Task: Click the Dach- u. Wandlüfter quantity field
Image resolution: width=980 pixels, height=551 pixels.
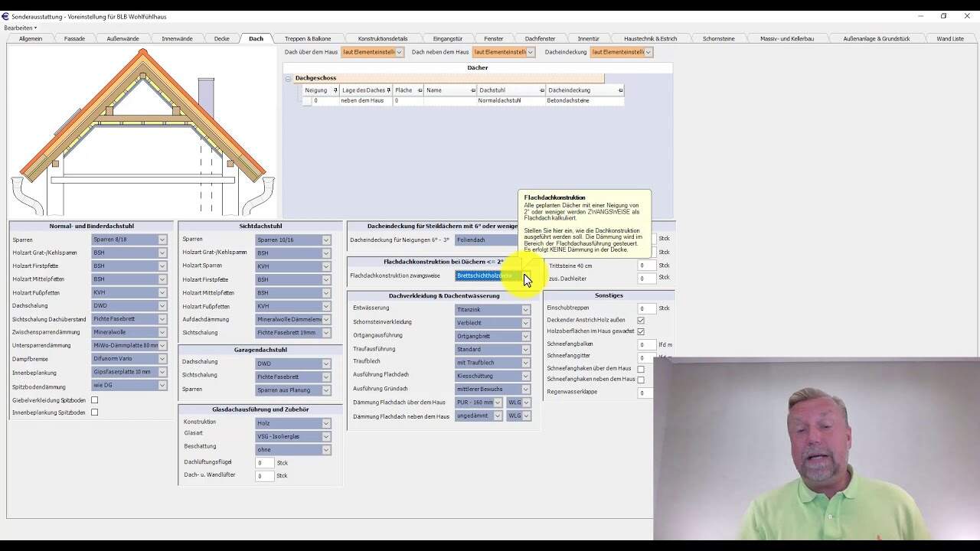Action: pos(264,476)
